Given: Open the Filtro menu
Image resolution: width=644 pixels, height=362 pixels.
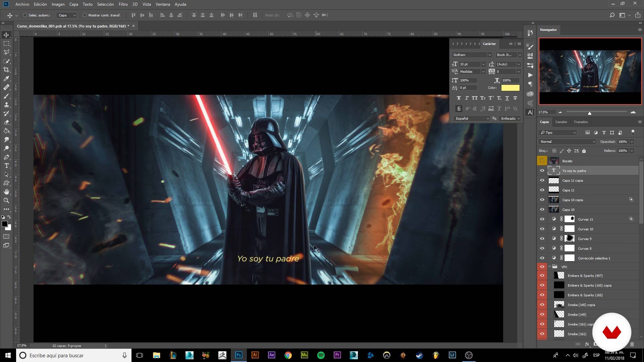Looking at the screenshot, I should point(123,4).
